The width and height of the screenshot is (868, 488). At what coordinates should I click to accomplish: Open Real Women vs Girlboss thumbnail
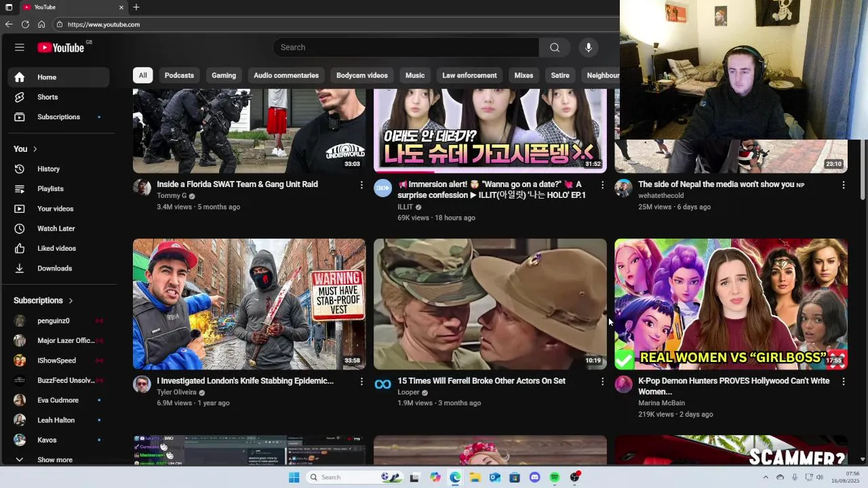731,304
